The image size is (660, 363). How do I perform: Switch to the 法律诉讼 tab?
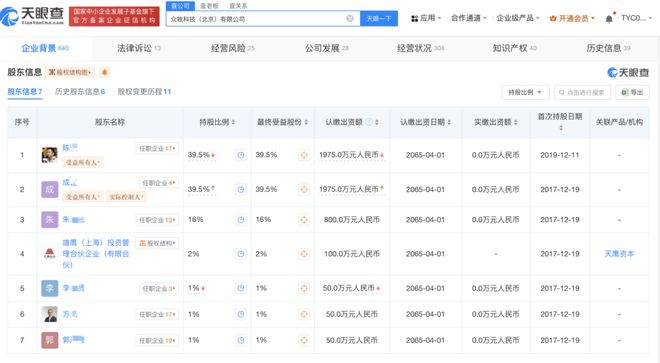pyautogui.click(x=139, y=48)
